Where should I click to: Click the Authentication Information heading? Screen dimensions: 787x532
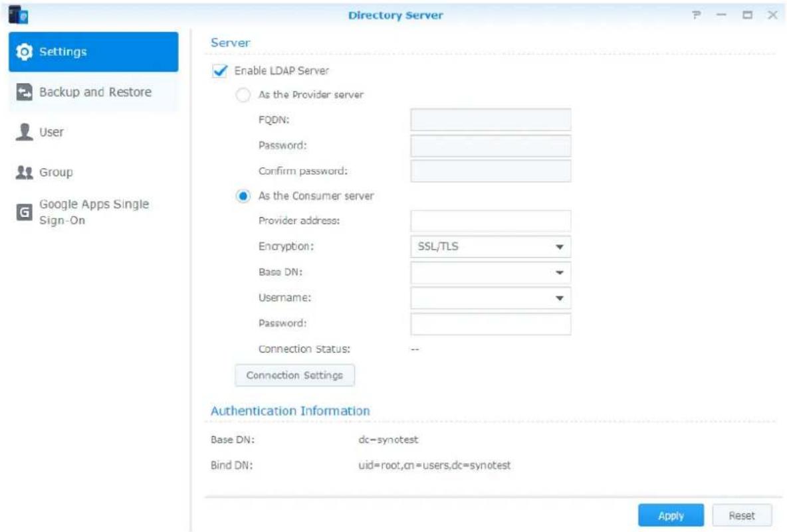click(290, 410)
